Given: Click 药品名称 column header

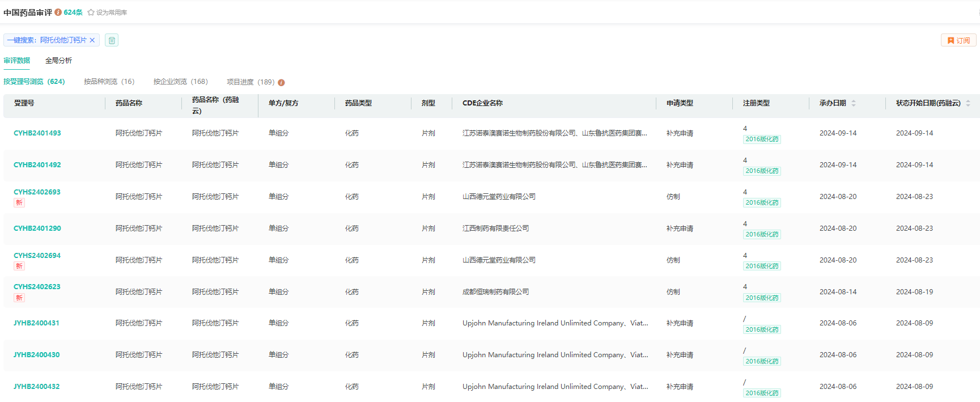Looking at the screenshot, I should click(129, 103).
